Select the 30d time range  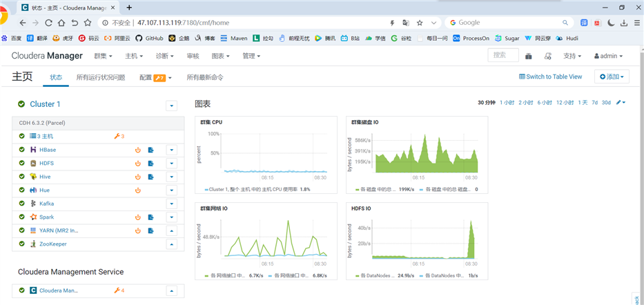(x=606, y=103)
